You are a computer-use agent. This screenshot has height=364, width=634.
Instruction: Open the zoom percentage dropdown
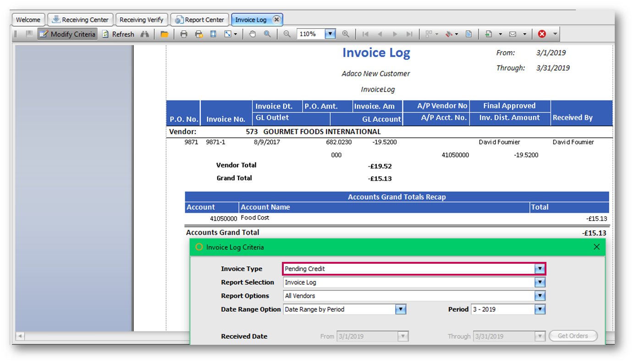(330, 34)
